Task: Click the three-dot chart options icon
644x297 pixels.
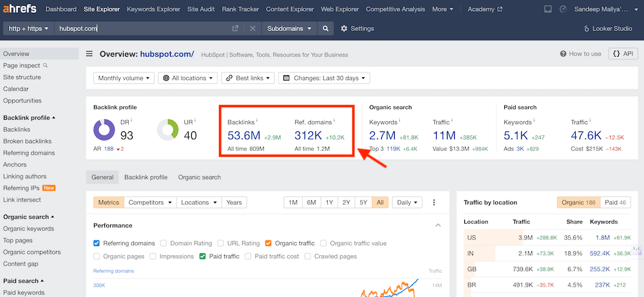Action: coord(434,202)
